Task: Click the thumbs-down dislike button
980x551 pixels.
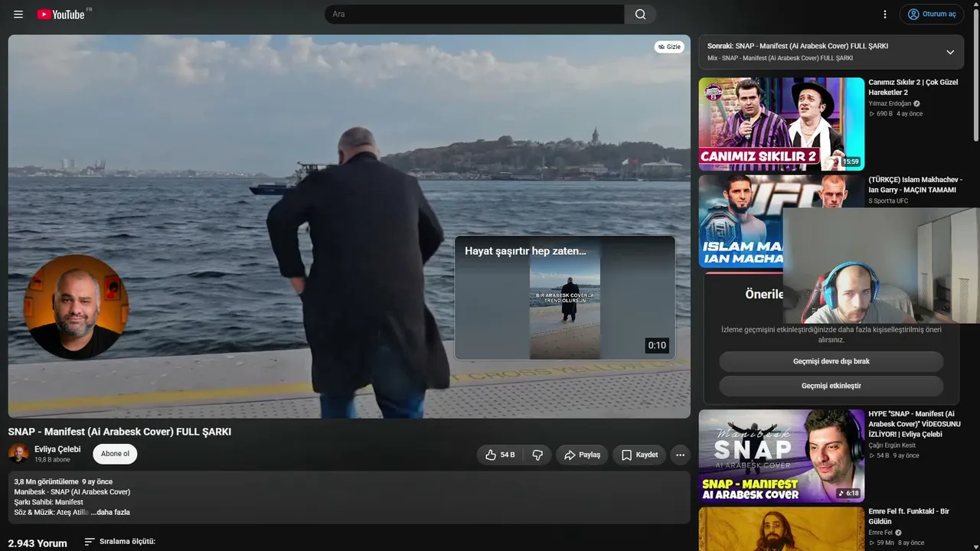Action: click(x=537, y=455)
